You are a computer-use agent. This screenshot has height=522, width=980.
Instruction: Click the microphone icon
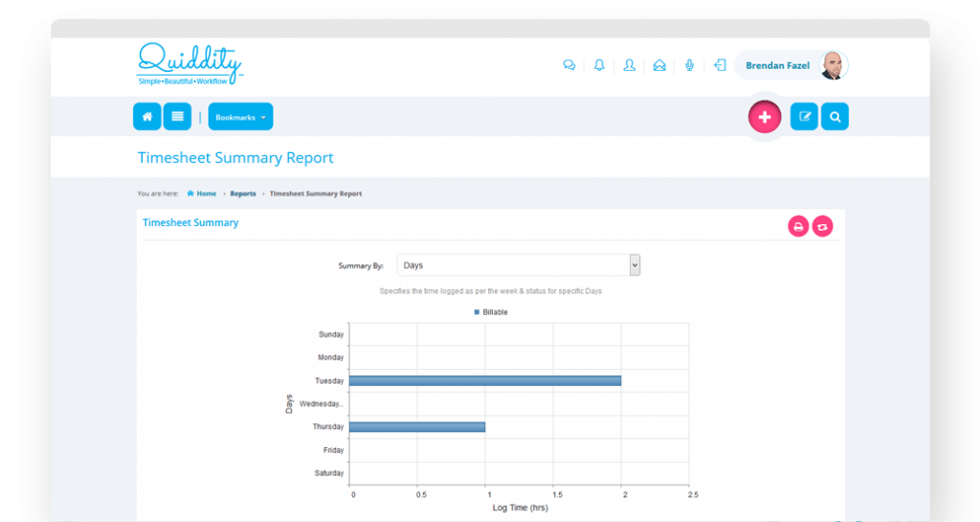click(x=689, y=66)
